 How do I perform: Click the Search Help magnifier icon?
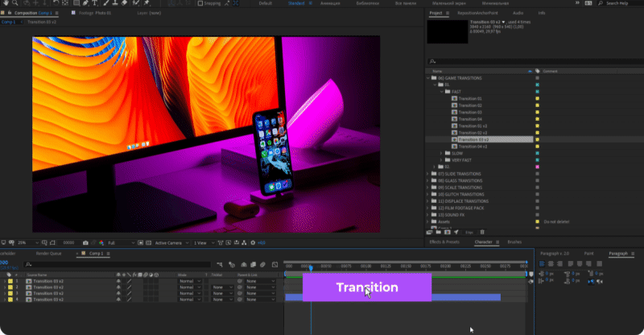click(601, 3)
